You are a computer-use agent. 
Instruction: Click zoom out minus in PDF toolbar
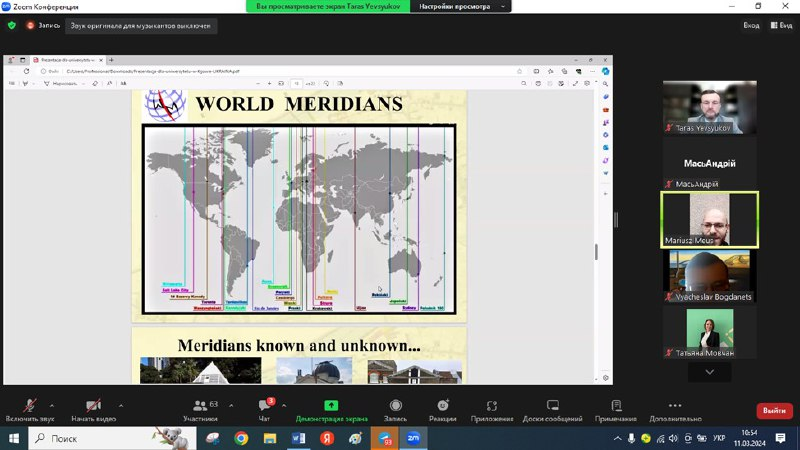258,84
